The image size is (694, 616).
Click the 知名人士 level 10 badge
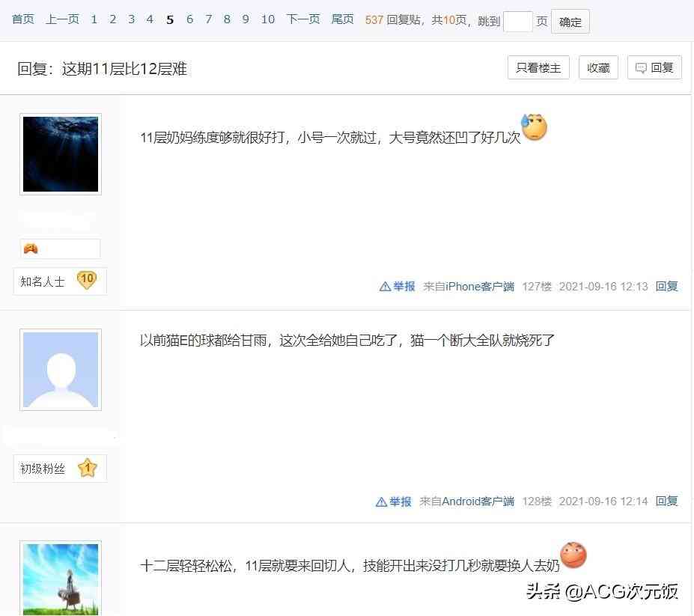pyautogui.click(x=60, y=281)
